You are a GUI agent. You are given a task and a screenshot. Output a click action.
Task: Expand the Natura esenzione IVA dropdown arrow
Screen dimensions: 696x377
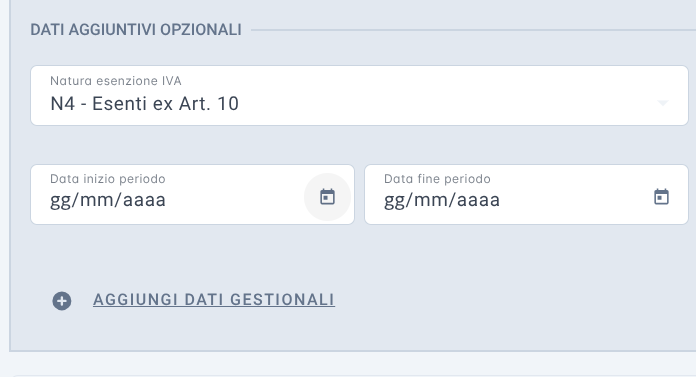click(x=663, y=103)
